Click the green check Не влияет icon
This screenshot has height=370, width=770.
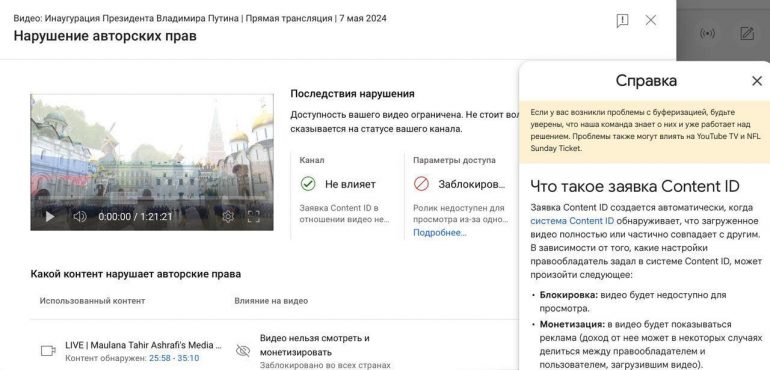[x=308, y=184]
